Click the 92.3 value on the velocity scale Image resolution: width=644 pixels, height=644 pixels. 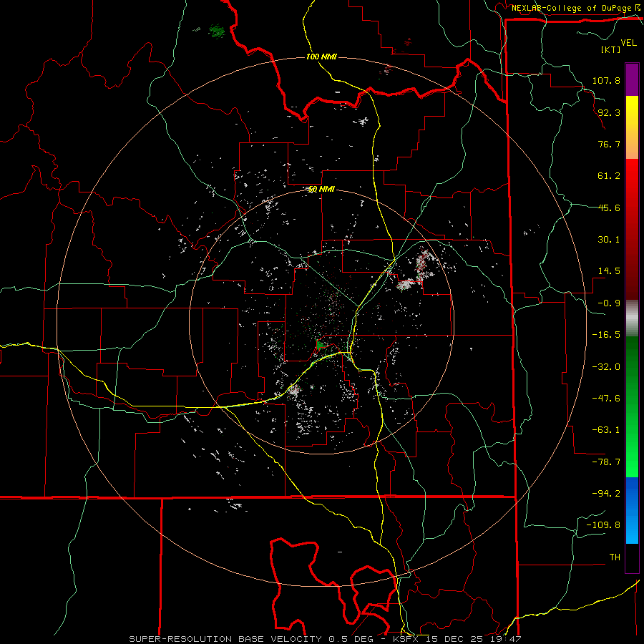click(x=609, y=112)
